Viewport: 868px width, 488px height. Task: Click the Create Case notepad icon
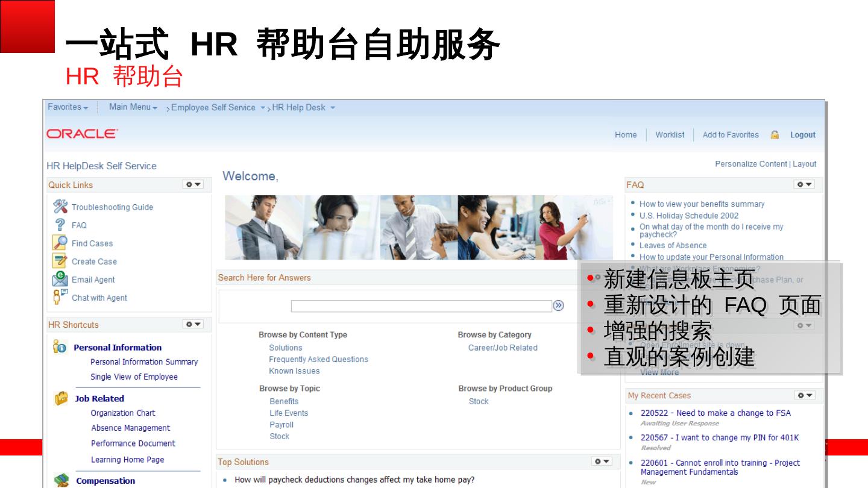(x=60, y=261)
